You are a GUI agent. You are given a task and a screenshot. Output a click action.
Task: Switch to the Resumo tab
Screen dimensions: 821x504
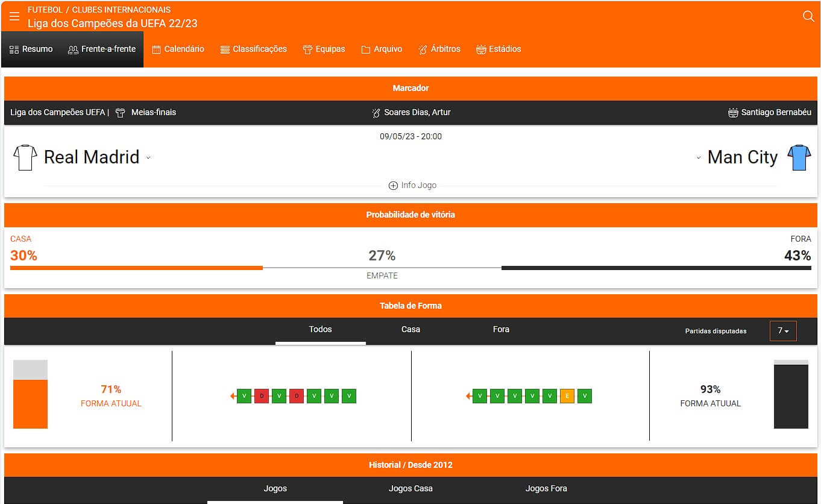pos(31,49)
